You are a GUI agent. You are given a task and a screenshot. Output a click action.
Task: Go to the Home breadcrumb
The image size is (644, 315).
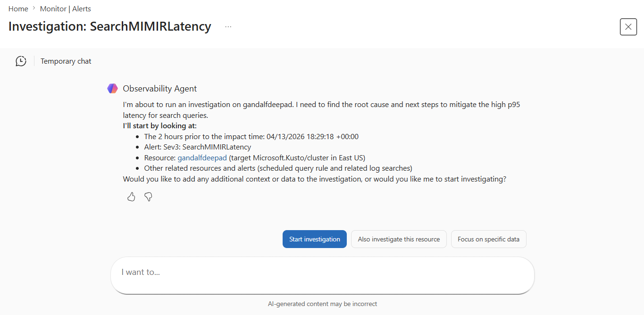point(18,8)
